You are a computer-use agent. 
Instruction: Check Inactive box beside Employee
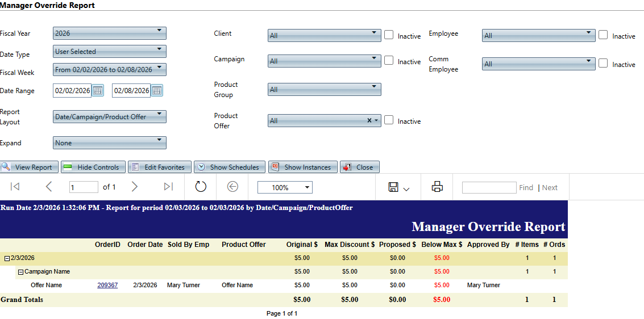(603, 35)
